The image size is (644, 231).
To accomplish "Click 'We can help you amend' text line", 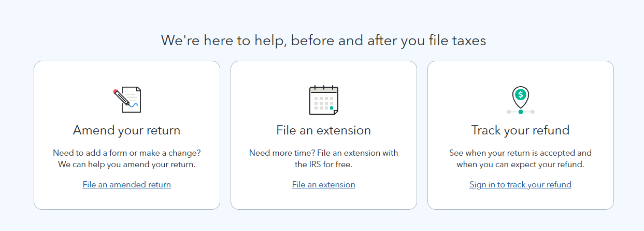I will (126, 165).
